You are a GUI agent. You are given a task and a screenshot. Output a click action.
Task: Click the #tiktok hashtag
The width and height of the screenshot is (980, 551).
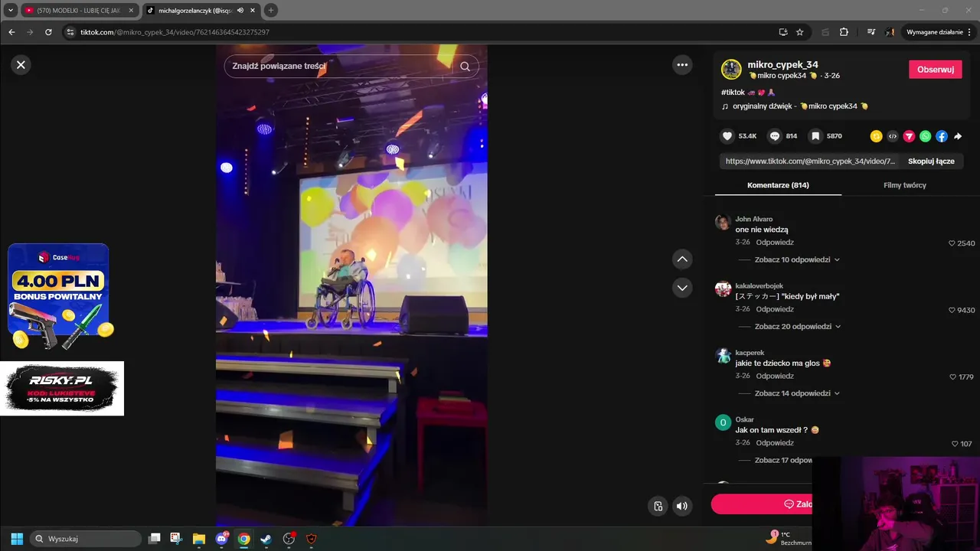point(733,93)
